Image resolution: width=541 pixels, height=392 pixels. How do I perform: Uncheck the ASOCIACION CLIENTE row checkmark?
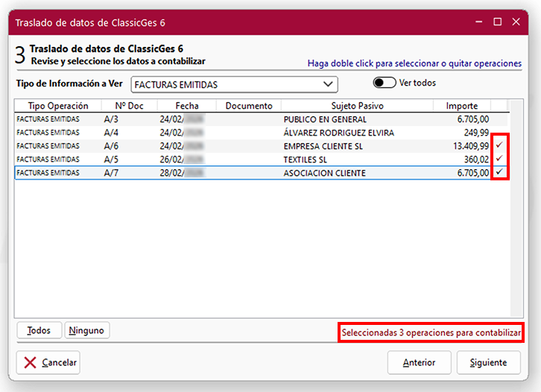click(x=500, y=172)
